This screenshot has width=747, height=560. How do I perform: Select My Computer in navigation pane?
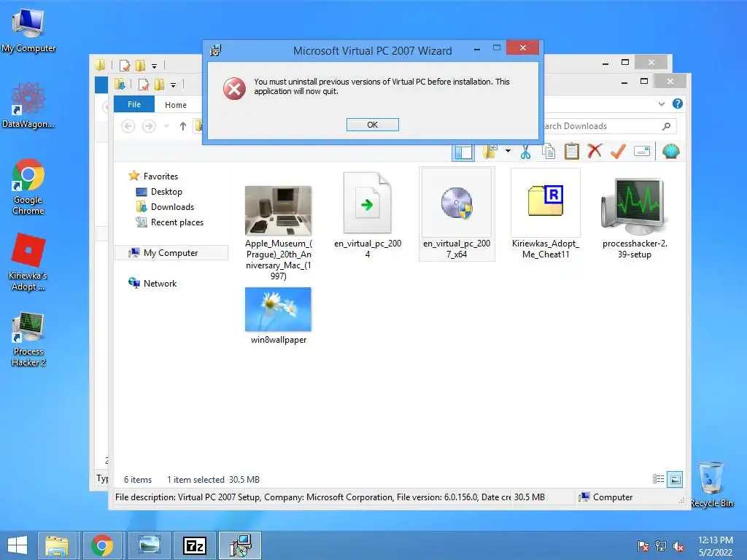171,253
